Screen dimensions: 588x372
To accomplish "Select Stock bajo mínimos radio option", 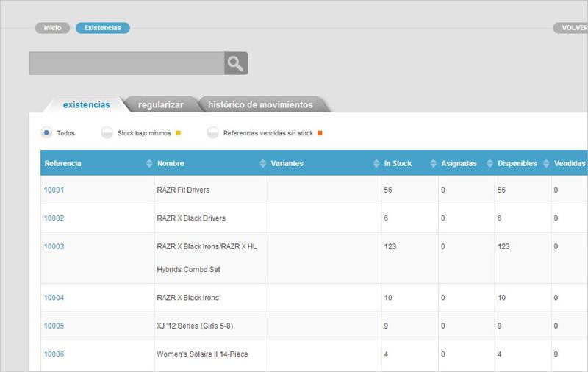I will (x=107, y=133).
